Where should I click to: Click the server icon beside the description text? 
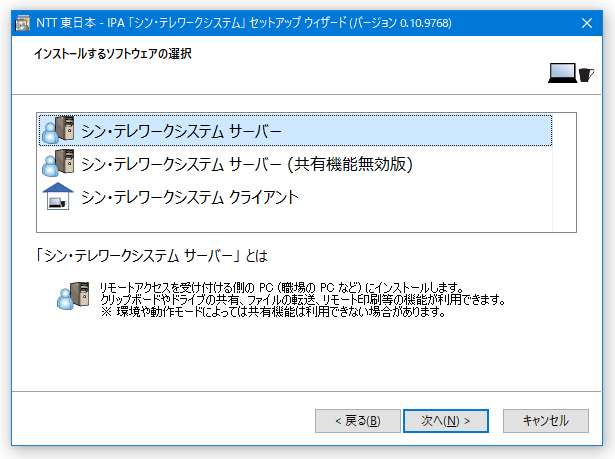click(73, 296)
